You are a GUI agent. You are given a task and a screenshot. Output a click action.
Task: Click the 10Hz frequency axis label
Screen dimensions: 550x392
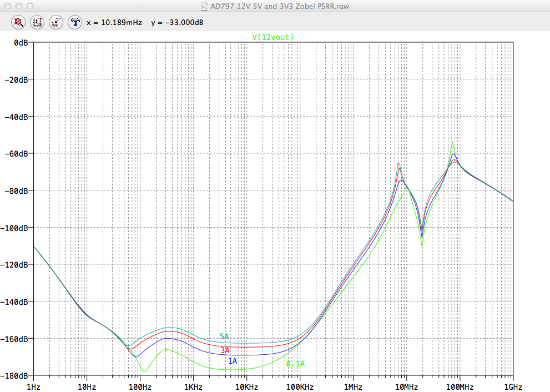pos(87,387)
